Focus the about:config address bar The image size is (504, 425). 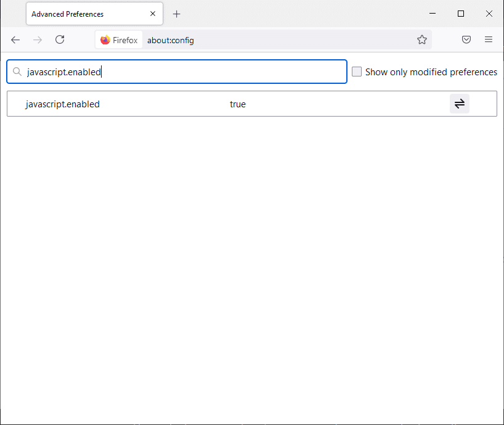click(x=277, y=40)
